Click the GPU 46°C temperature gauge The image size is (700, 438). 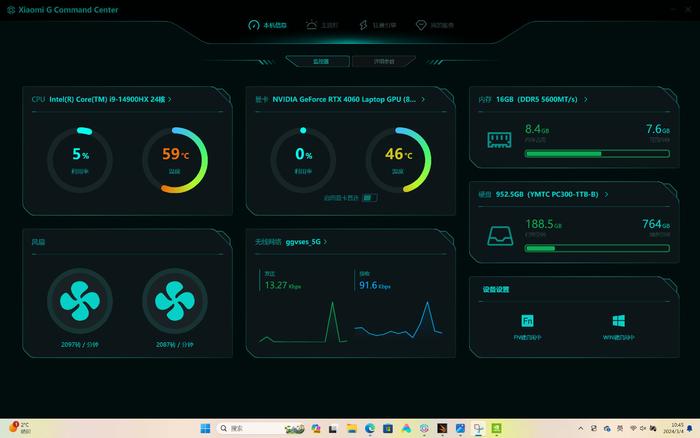click(398, 160)
